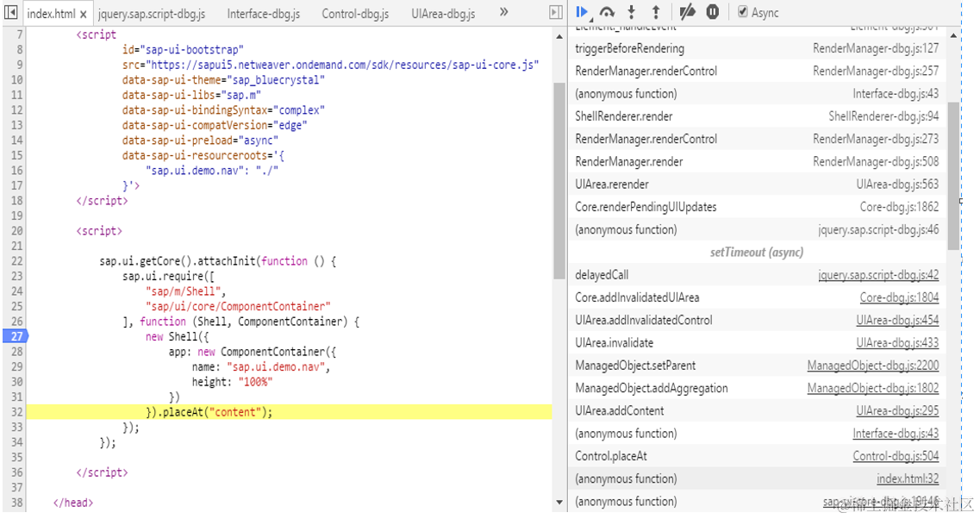Image resolution: width=980 pixels, height=519 pixels.
Task: Click ShellRenderer-dbg.js:94 location
Action: click(x=883, y=116)
